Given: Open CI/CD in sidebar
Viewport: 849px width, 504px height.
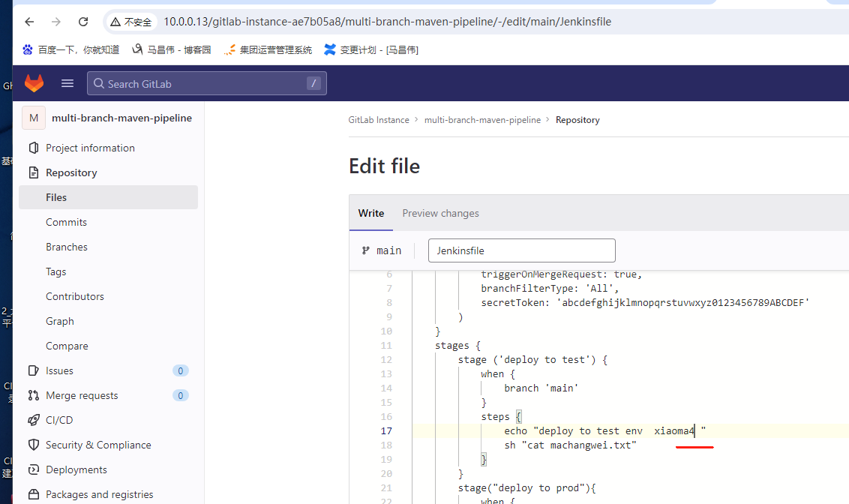Looking at the screenshot, I should point(59,420).
